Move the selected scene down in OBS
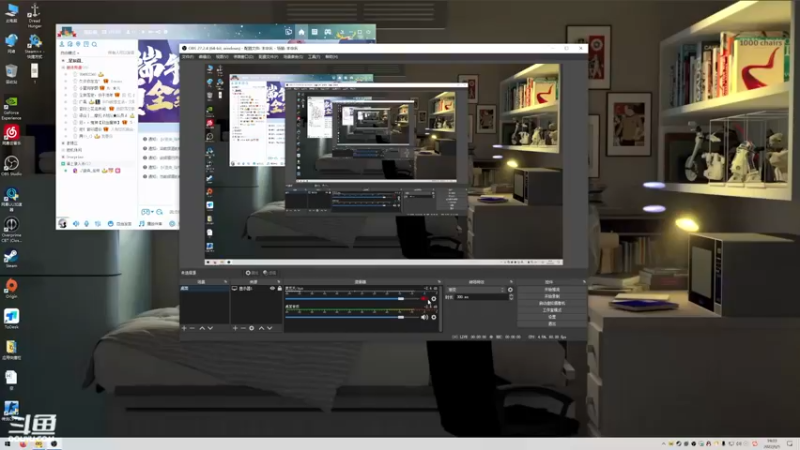This screenshot has width=800, height=450. (x=210, y=328)
